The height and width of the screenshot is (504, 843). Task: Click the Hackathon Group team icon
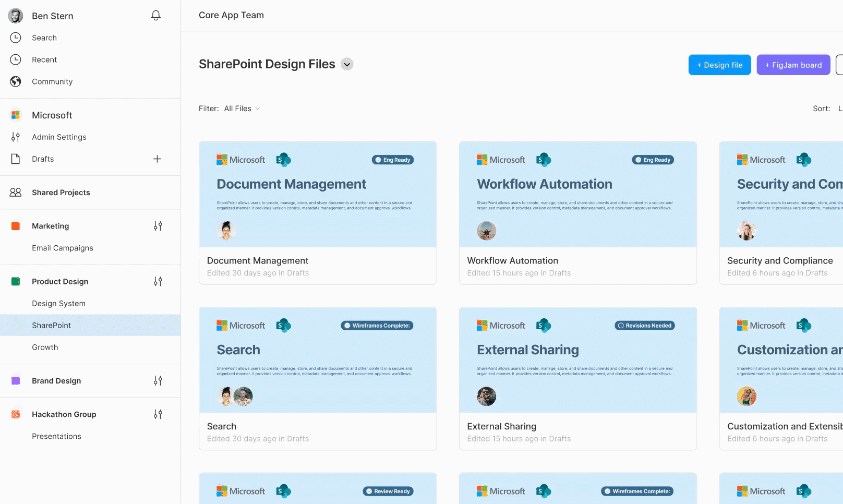16,414
